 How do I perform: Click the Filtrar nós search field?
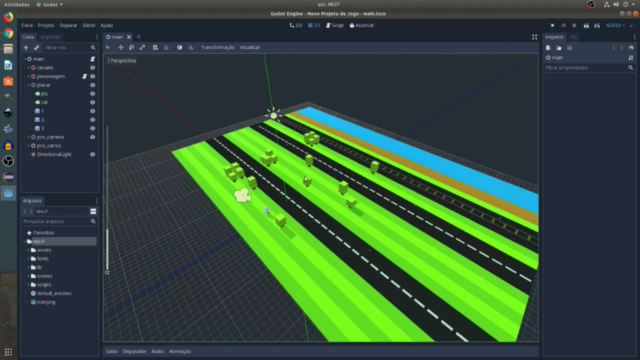pos(69,48)
